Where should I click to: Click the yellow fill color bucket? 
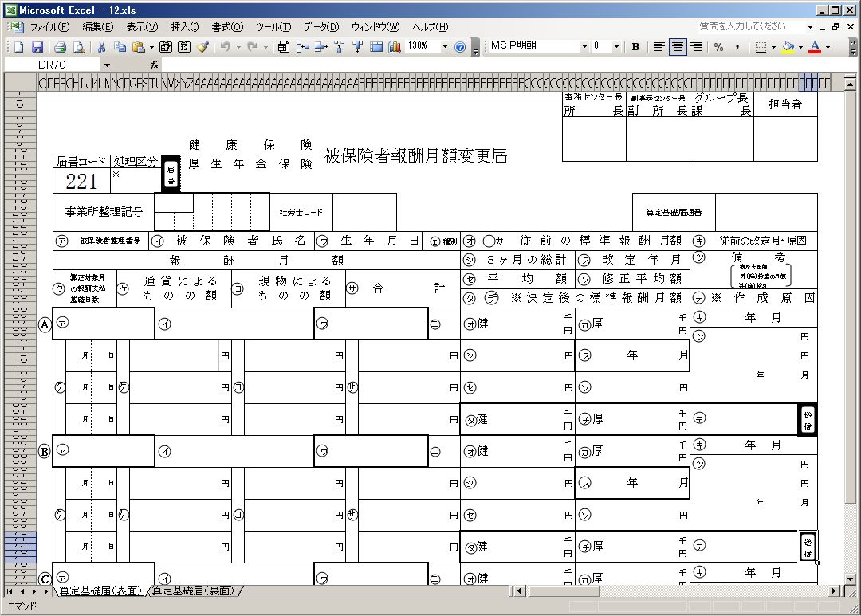coord(788,47)
